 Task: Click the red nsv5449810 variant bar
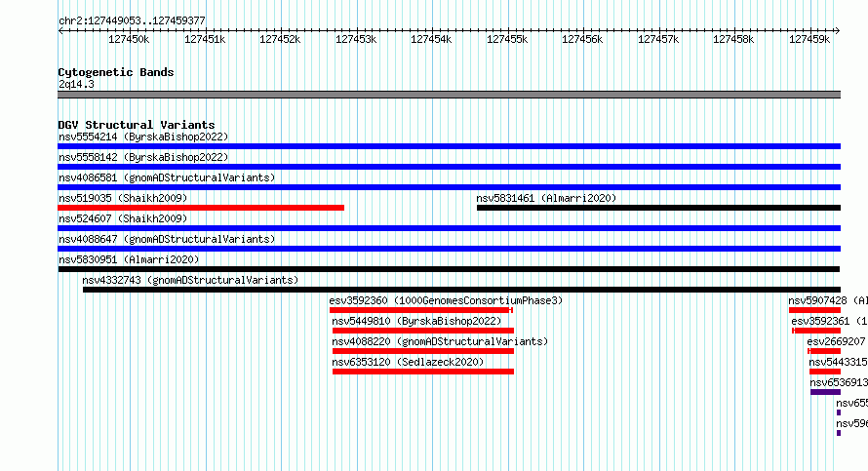(x=423, y=331)
